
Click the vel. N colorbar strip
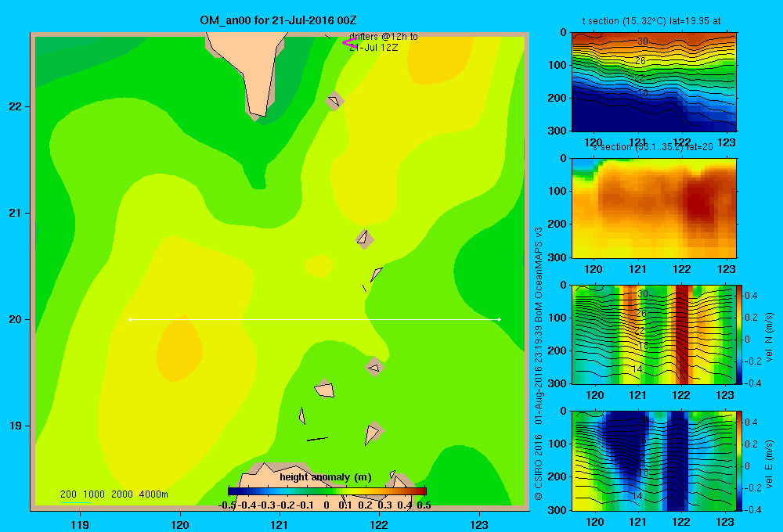(739, 334)
